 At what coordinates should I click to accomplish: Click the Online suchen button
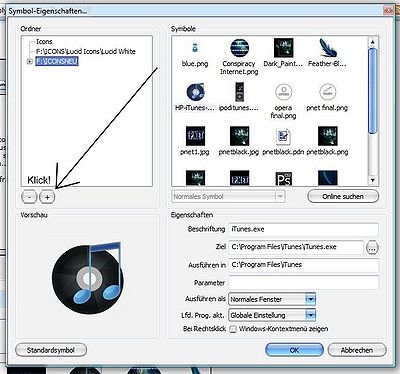pos(343,196)
